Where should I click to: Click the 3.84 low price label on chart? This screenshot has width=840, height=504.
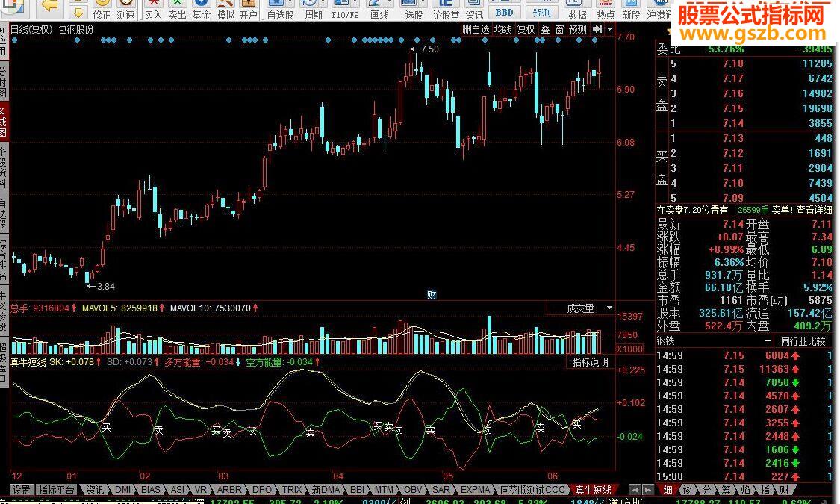click(105, 287)
